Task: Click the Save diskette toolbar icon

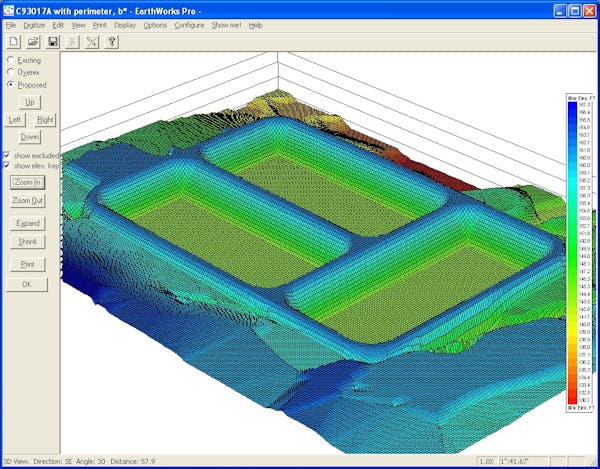Action: pos(53,42)
